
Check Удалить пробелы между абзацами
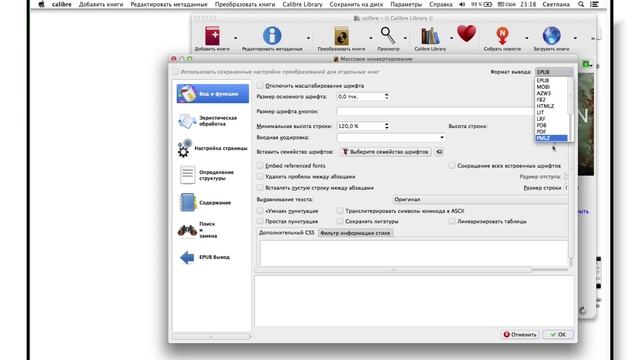260,177
